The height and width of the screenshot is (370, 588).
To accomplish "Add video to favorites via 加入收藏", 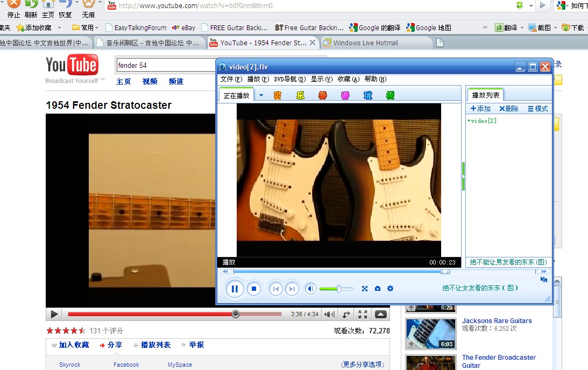I will [x=70, y=345].
